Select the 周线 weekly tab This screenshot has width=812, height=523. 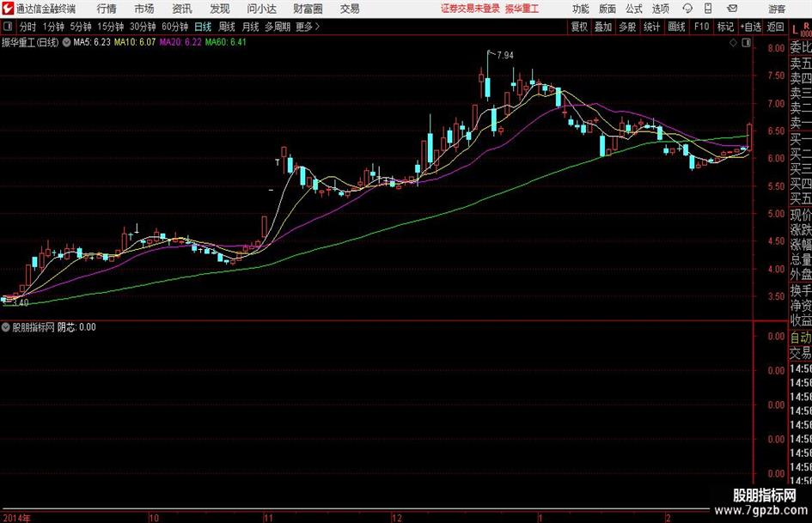(227, 27)
